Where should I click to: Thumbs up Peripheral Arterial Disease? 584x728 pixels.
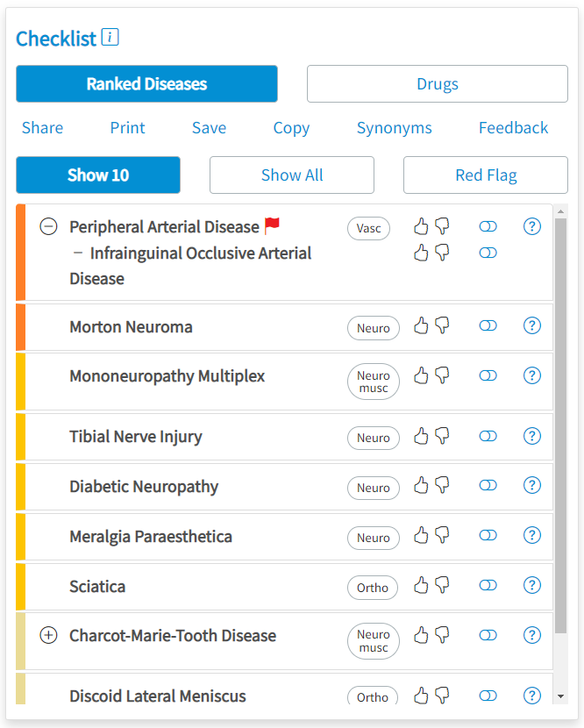pyautogui.click(x=421, y=226)
